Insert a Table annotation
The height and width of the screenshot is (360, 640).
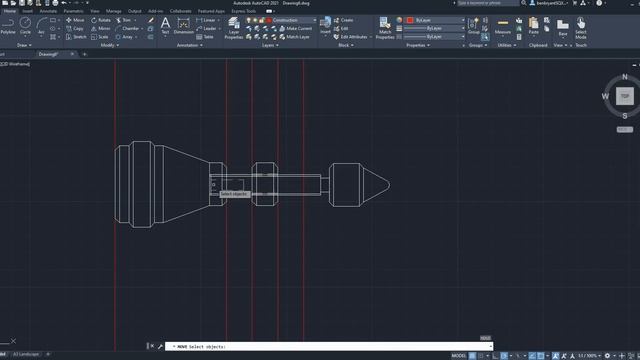(205, 37)
